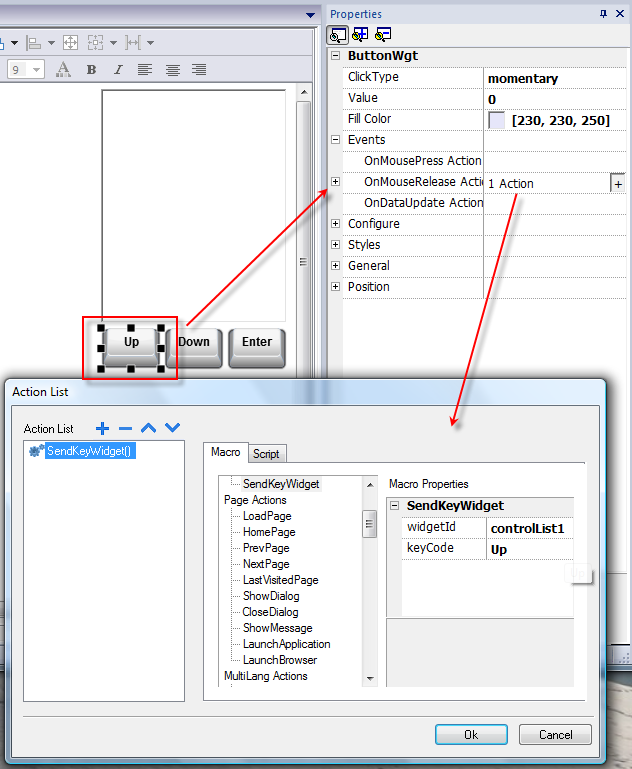Click the font color icon
The height and width of the screenshot is (769, 632).
pos(63,69)
